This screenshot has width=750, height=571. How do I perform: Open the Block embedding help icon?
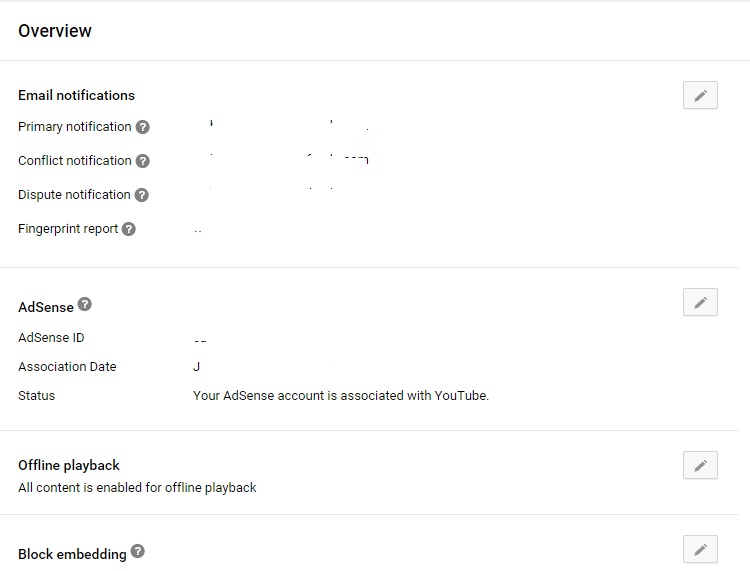[x=138, y=551]
